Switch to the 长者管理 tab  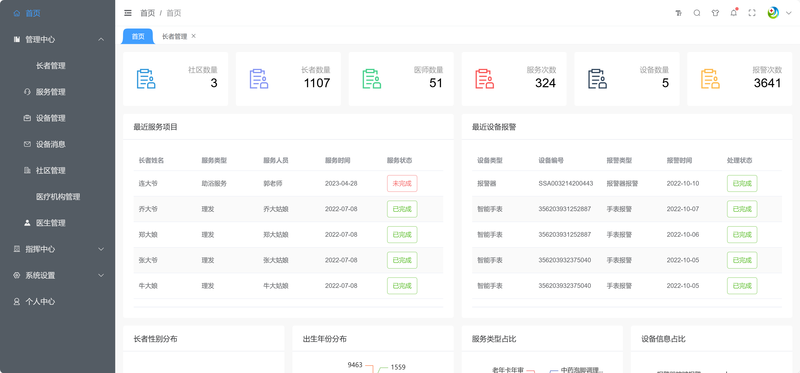(175, 36)
